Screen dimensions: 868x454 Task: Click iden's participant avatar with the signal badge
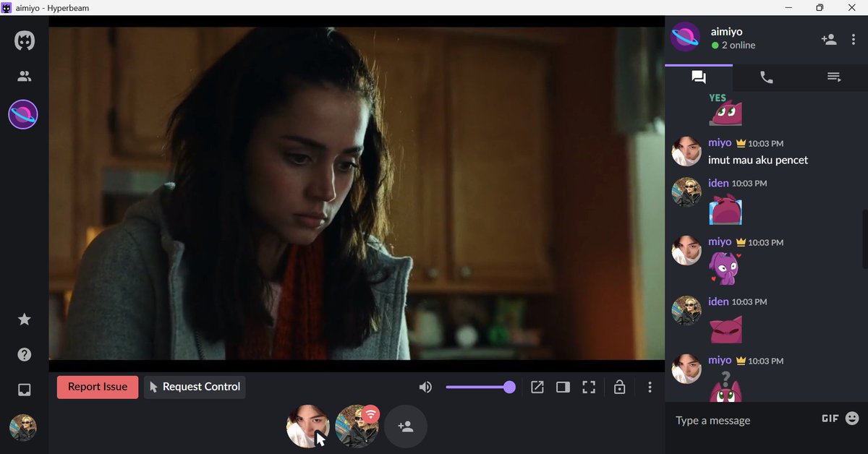click(x=357, y=426)
